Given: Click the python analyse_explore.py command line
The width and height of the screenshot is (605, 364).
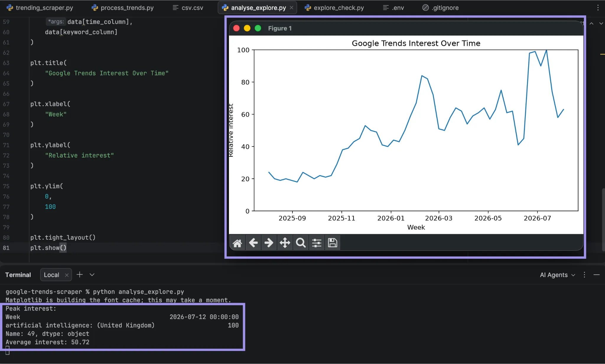Looking at the screenshot, I should pos(139,292).
